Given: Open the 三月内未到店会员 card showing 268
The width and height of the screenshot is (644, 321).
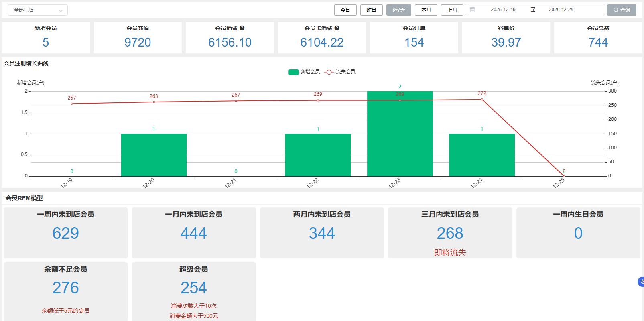Looking at the screenshot, I should 450,233.
